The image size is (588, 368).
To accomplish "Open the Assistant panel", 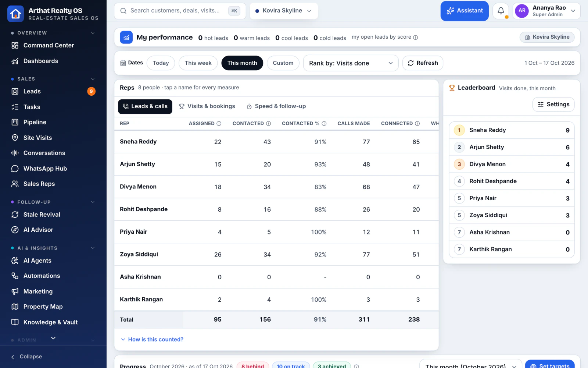I will click(465, 11).
